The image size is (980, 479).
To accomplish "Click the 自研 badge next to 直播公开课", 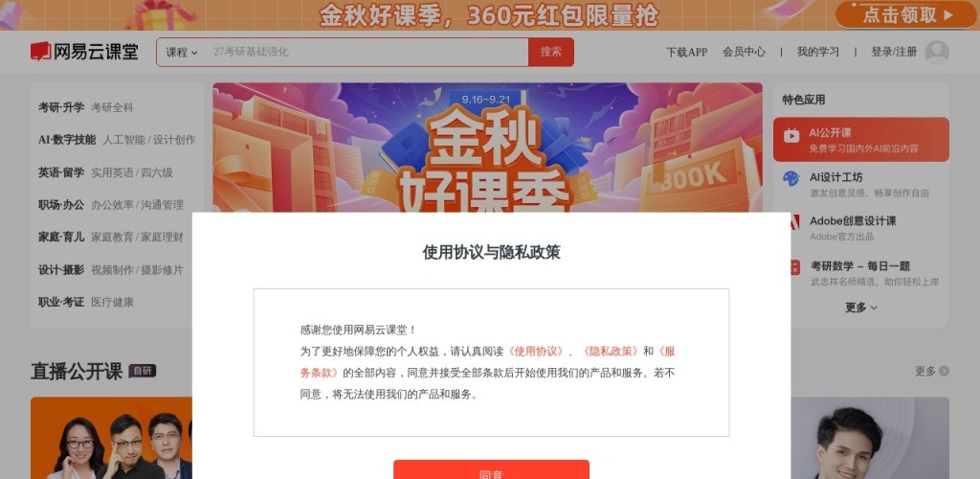I will (143, 371).
